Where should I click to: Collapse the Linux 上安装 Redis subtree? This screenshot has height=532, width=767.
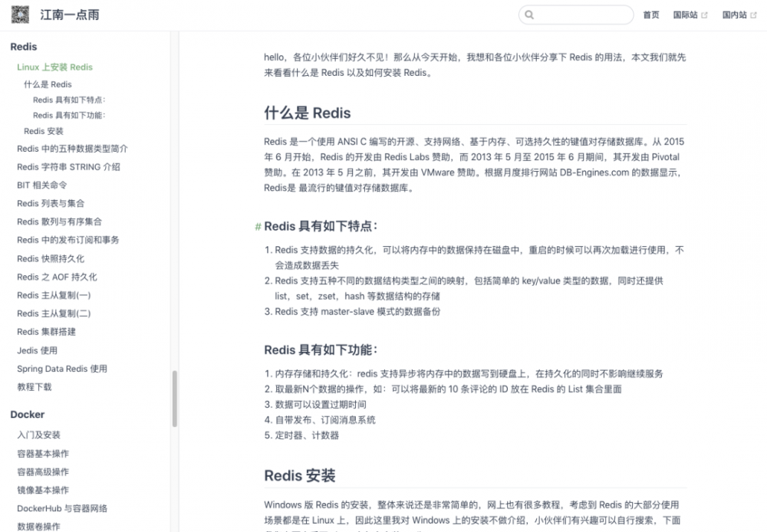point(56,66)
